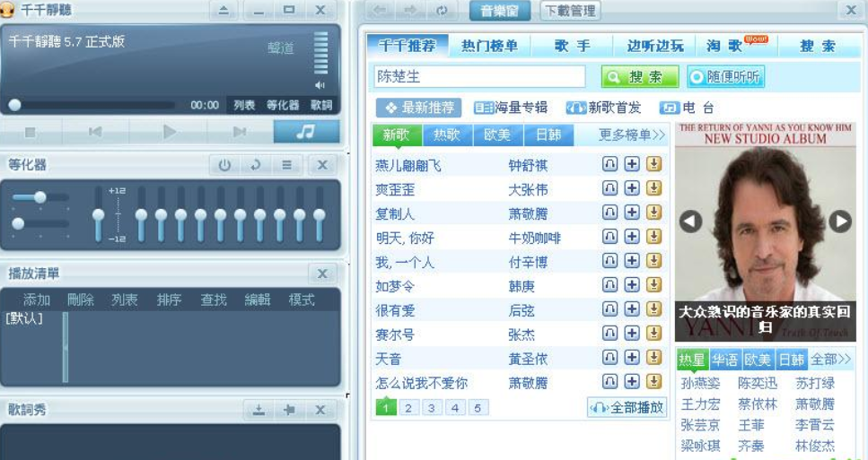This screenshot has width=868, height=460.
Task: Adjust the equalizer balance slider handle
Action: 39,197
